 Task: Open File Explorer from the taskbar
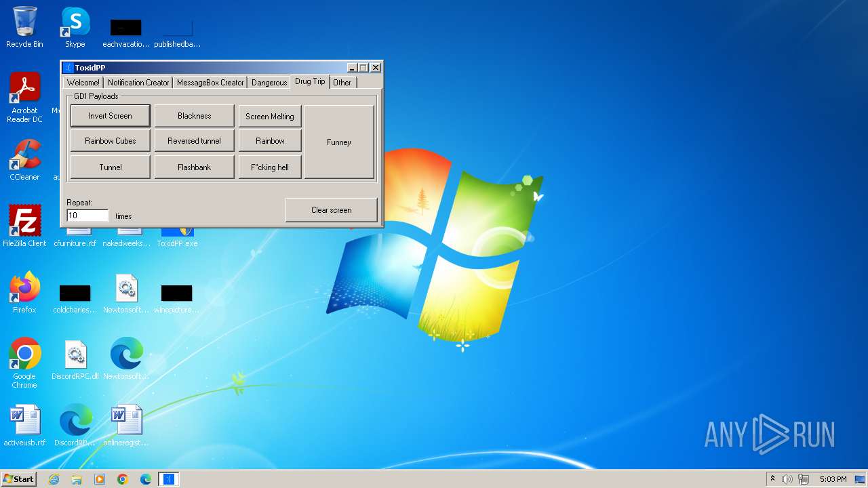pos(77,479)
